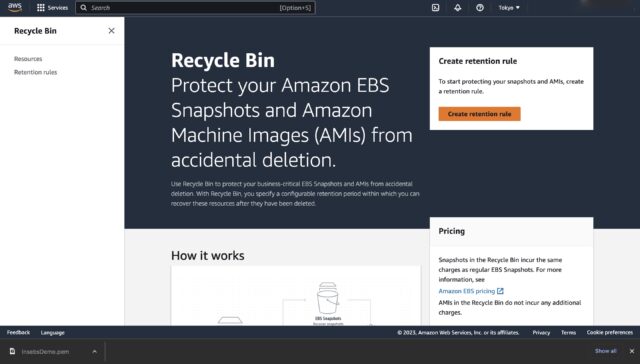Open the AWS home logo
Image resolution: width=640 pixels, height=364 pixels.
[x=15, y=7]
